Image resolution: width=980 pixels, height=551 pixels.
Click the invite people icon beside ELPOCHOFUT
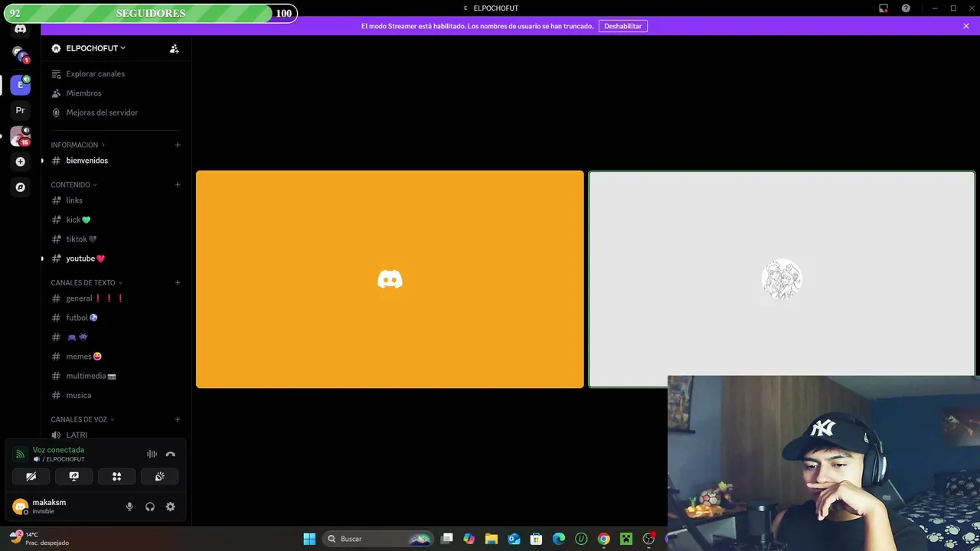pyautogui.click(x=174, y=48)
